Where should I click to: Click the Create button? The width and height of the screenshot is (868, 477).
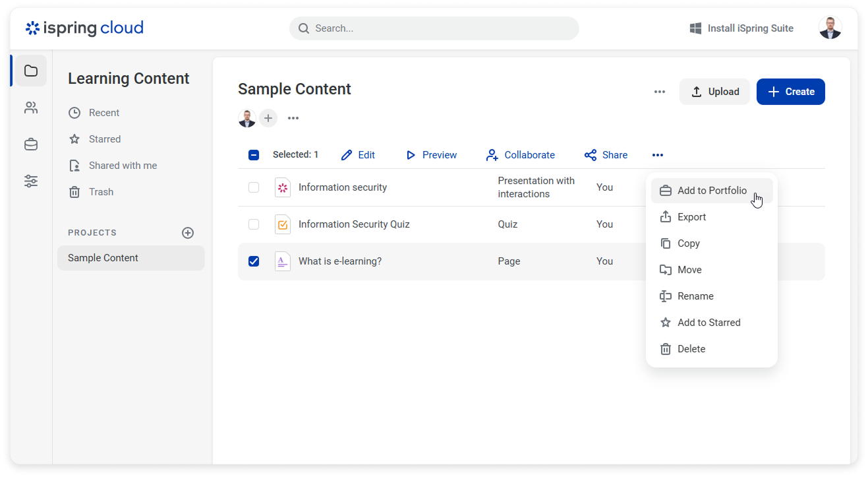[x=790, y=92]
